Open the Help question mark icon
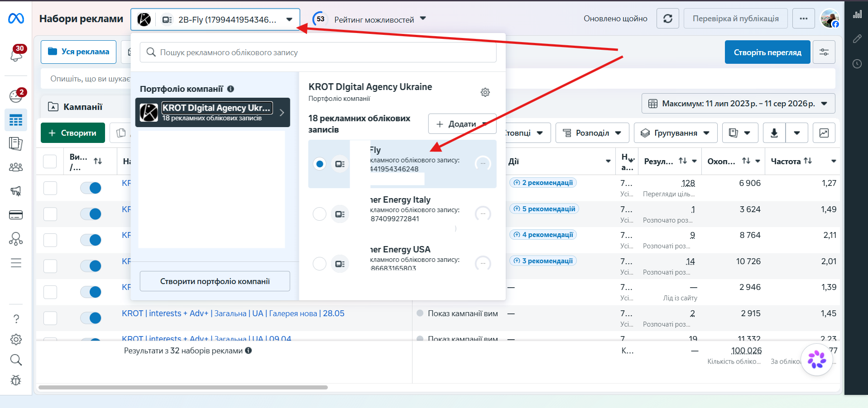This screenshot has height=408, width=868. 16,319
